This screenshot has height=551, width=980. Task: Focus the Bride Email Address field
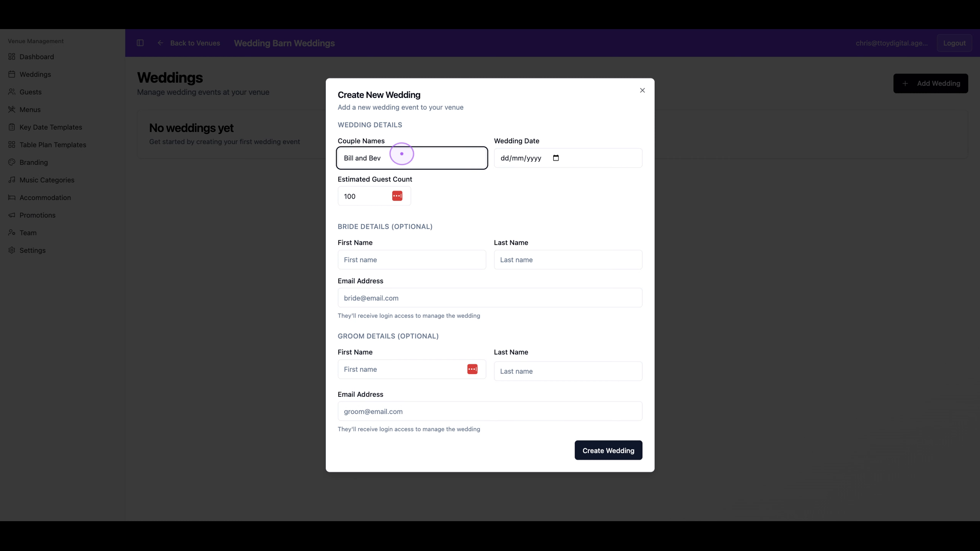coord(490,298)
